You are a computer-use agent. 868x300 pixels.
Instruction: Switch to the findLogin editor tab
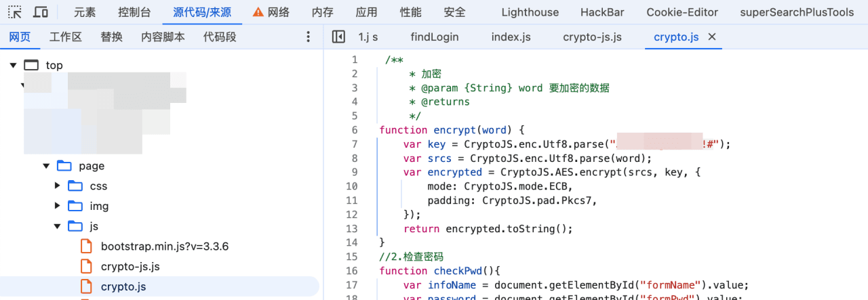(434, 37)
